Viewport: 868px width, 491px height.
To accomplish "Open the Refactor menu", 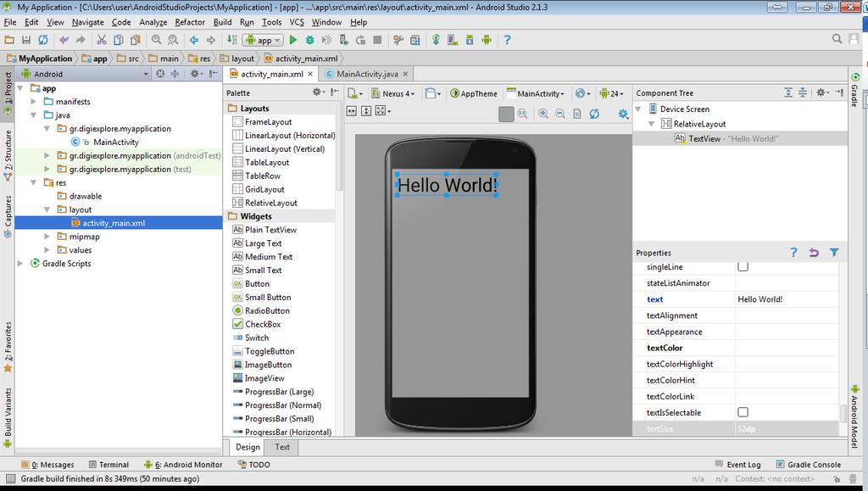I will (190, 22).
